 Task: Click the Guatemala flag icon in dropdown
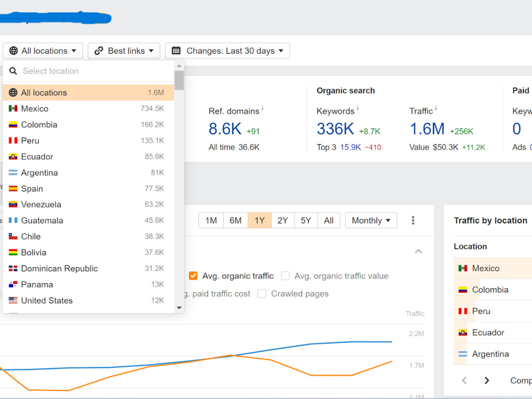click(x=13, y=221)
